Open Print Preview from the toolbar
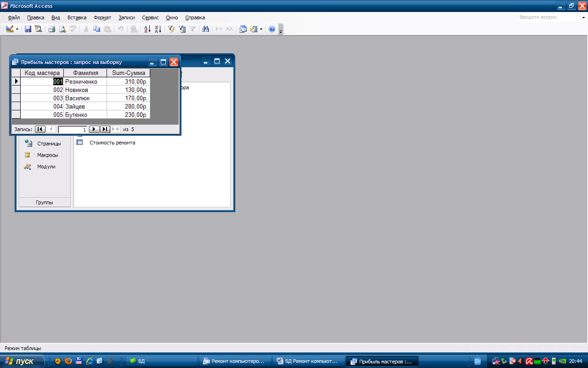Viewport: 588px width, 368px height. tap(62, 29)
